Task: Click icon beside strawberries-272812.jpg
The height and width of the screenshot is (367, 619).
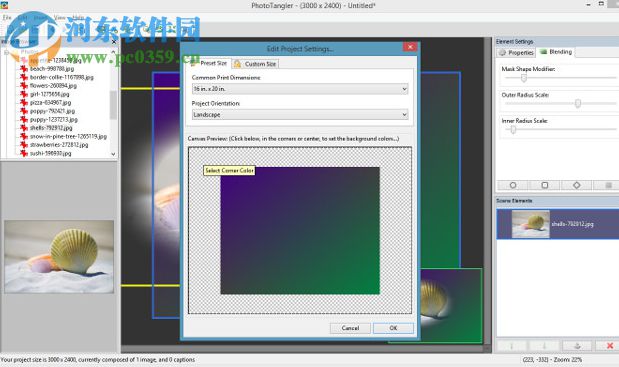Action: click(24, 145)
